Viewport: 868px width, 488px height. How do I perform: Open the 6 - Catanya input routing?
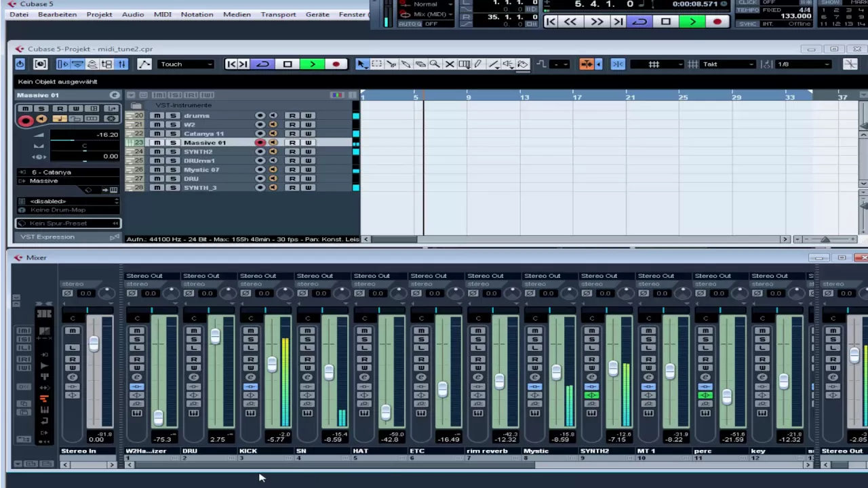tap(68, 172)
